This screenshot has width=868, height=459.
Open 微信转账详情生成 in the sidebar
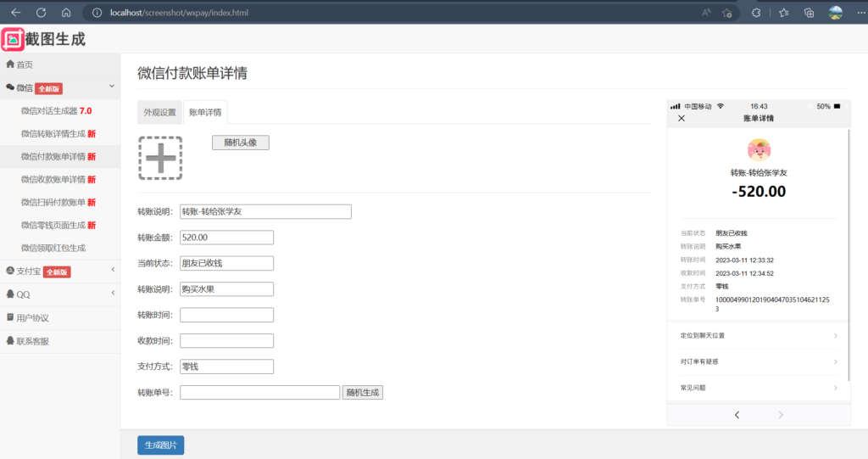(x=58, y=133)
